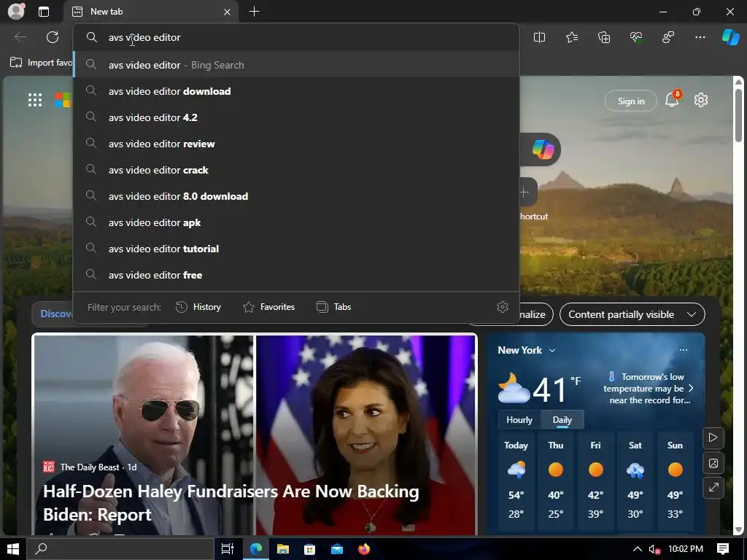Add a shortcut with plus tile
The width and height of the screenshot is (747, 560).
pos(525,192)
